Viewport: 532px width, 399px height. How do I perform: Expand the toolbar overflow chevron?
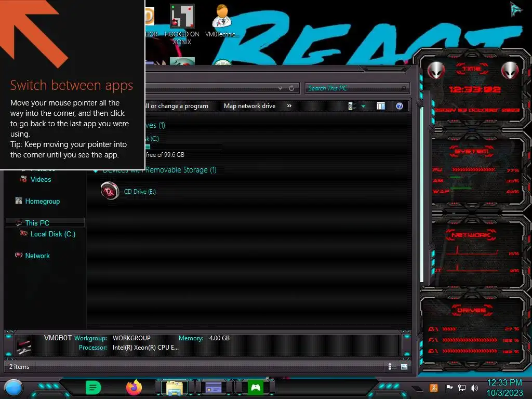point(289,106)
